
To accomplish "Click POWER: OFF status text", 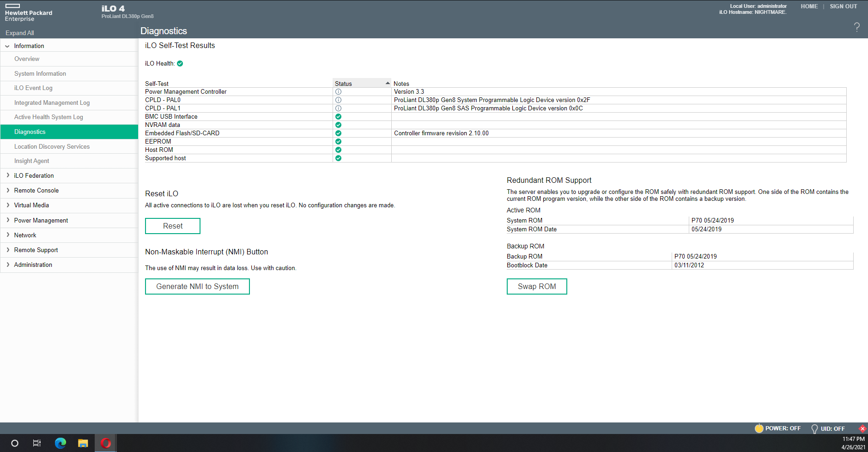I will (783, 428).
